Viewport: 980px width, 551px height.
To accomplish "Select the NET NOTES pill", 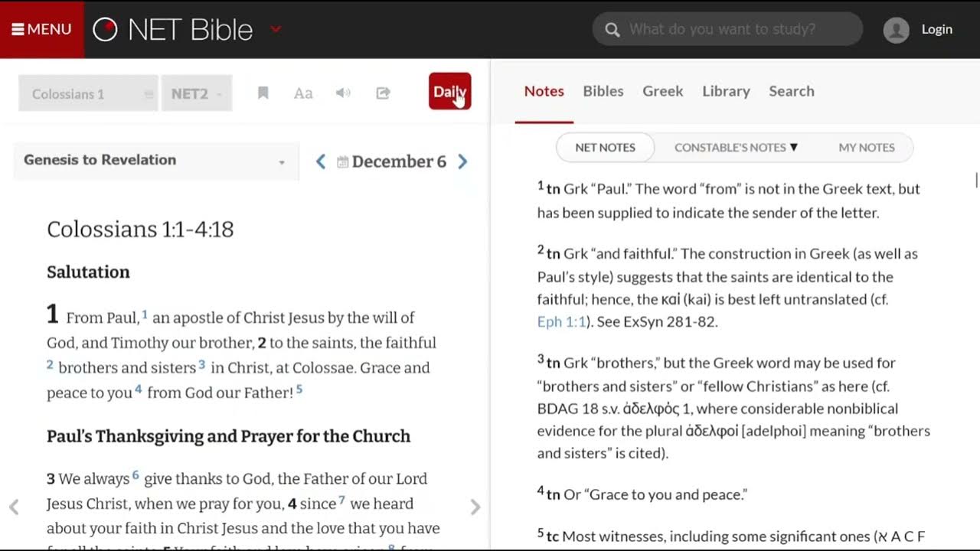I will [605, 147].
